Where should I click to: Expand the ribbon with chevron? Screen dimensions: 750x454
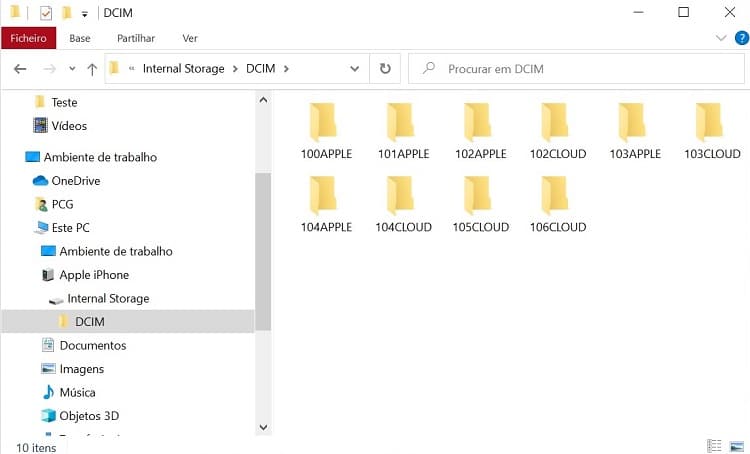point(721,38)
